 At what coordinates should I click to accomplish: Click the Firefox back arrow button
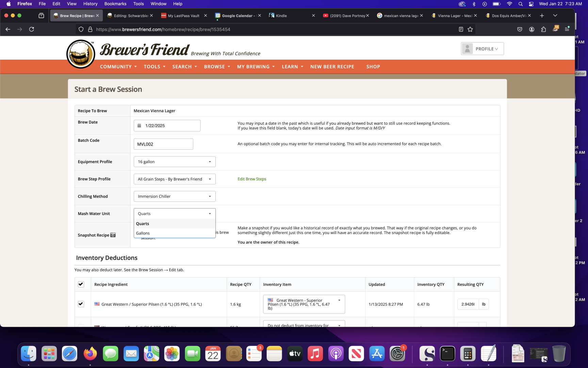coord(8,29)
